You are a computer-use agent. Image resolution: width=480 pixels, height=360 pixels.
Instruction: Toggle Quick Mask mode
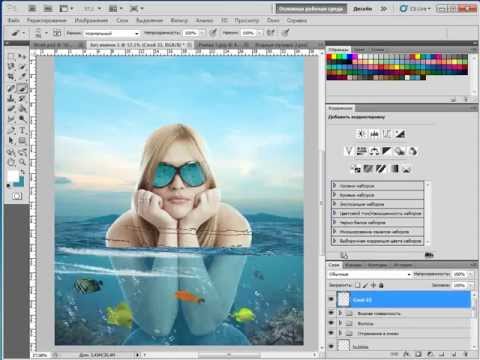click(17, 196)
